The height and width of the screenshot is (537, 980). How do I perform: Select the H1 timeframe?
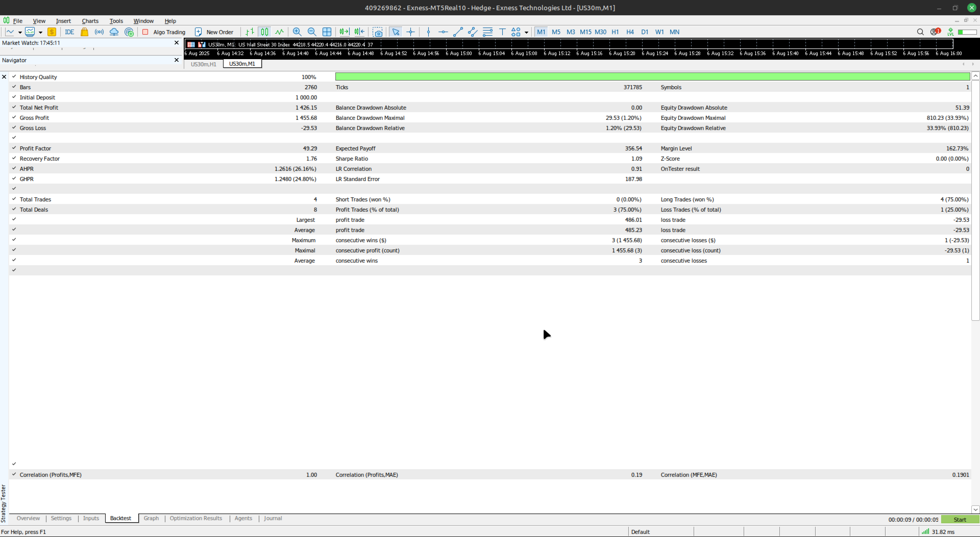(615, 32)
